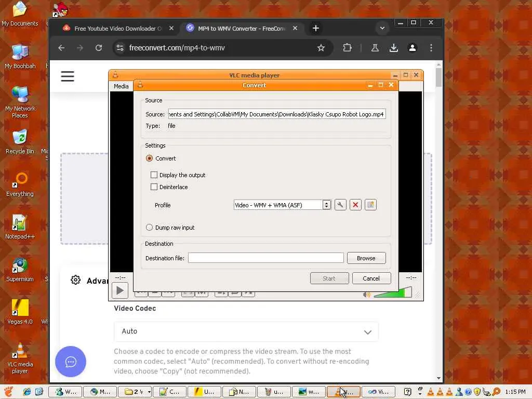Open the browser extensions puzzle icon
This screenshot has height=399, width=532.
(x=347, y=48)
